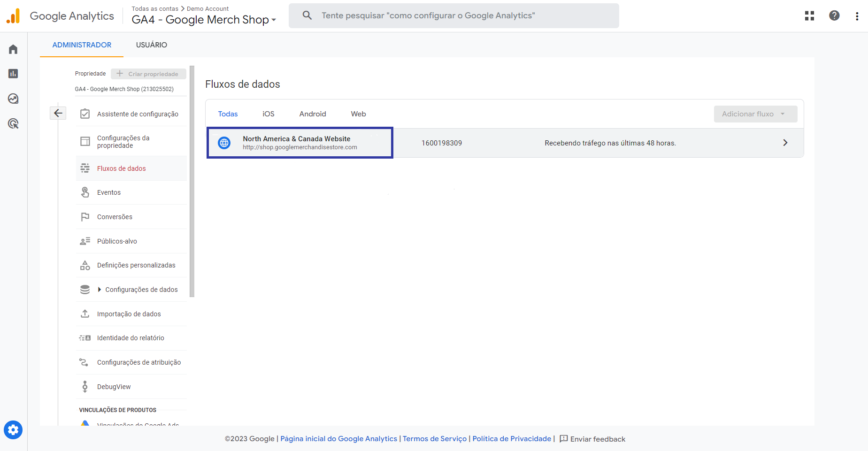Click the shop.googlemerchandisestore.com URL text
This screenshot has width=868, height=451.
coord(300,147)
